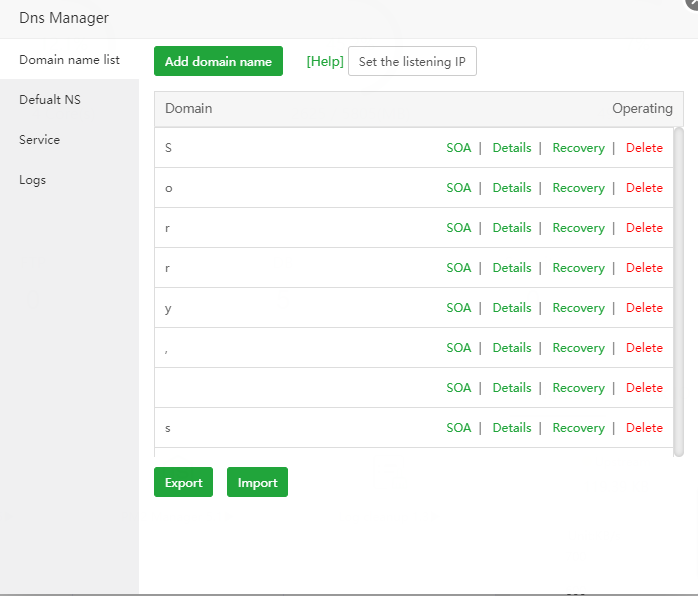Click Recovery for the blank domain row
This screenshot has height=596, width=698.
click(578, 388)
